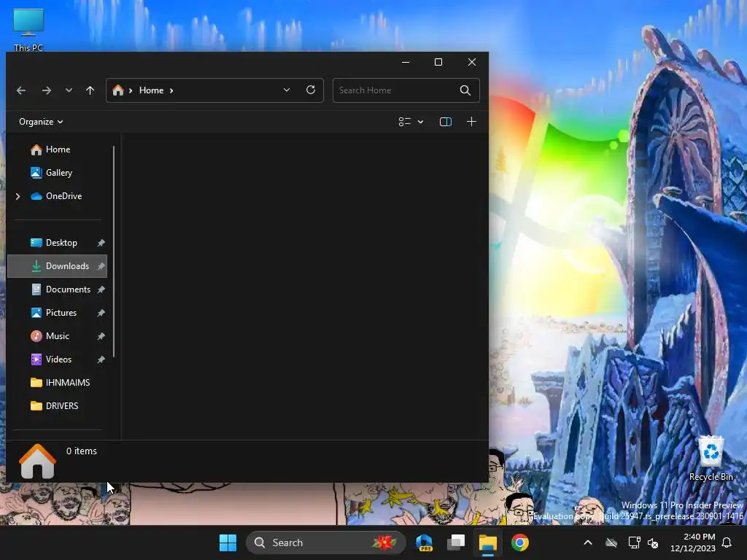The height and width of the screenshot is (560, 747).
Task: Select Home breadcrumb in address bar
Action: click(152, 90)
